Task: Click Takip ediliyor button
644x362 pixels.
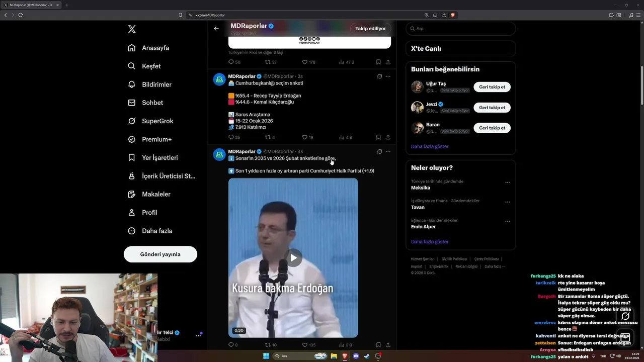Action: [371, 29]
